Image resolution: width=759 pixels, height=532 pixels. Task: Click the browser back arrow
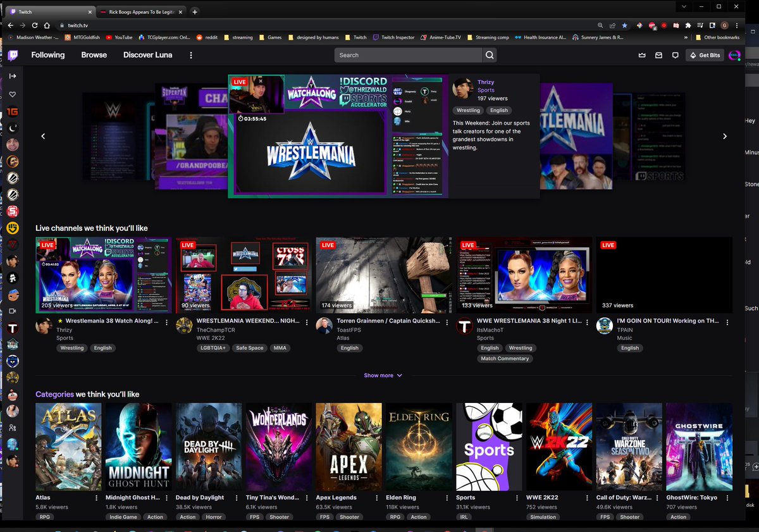pyautogui.click(x=10, y=25)
